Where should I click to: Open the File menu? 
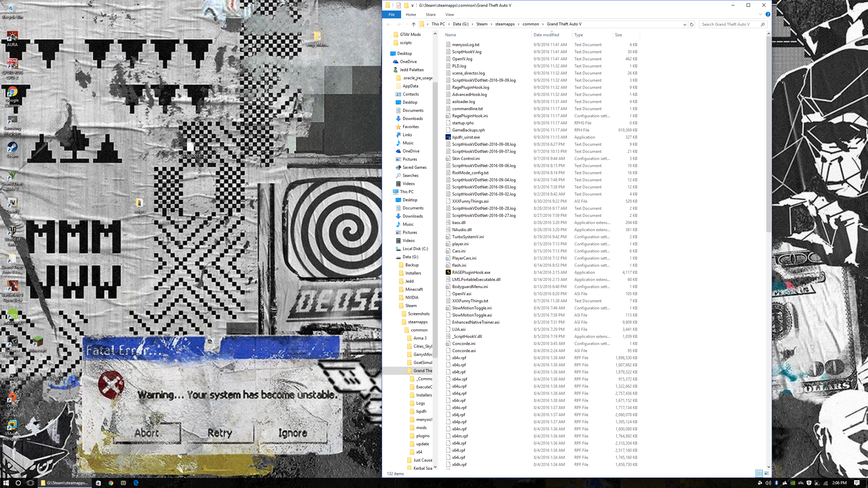391,15
